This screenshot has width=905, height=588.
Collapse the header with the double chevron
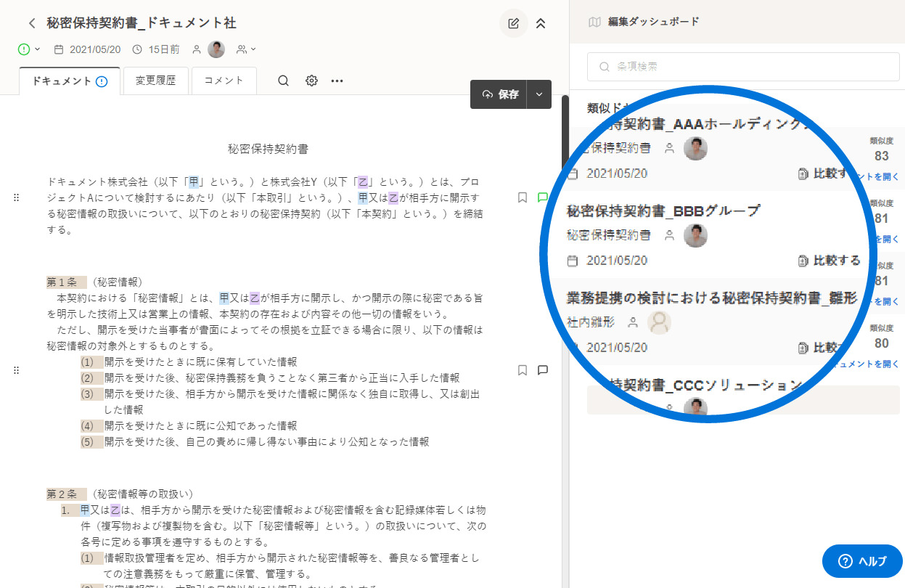pyautogui.click(x=541, y=23)
